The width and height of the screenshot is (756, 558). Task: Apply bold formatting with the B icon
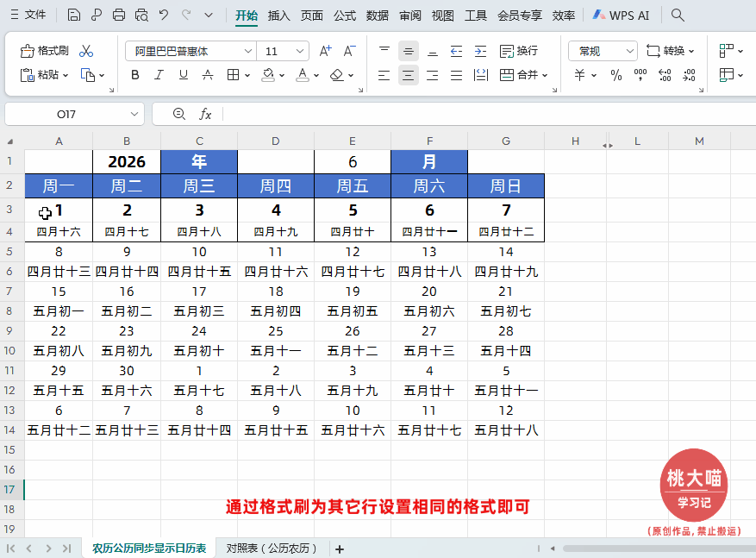(134, 76)
